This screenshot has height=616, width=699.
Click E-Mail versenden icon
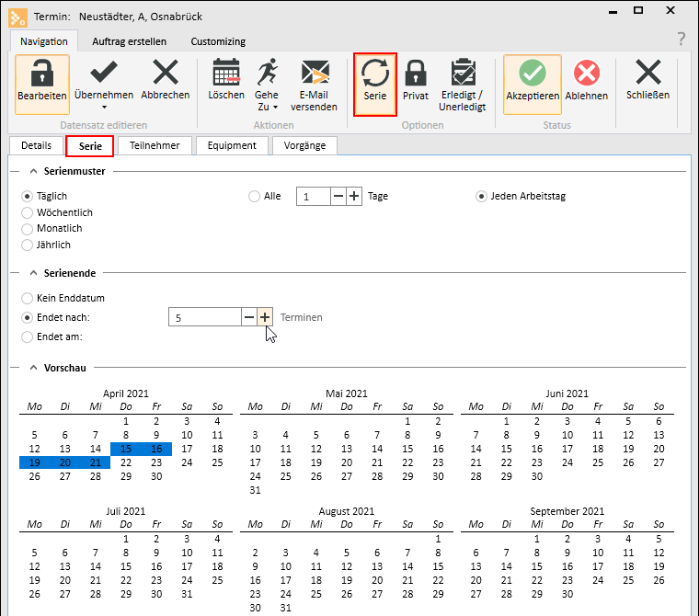tap(315, 75)
